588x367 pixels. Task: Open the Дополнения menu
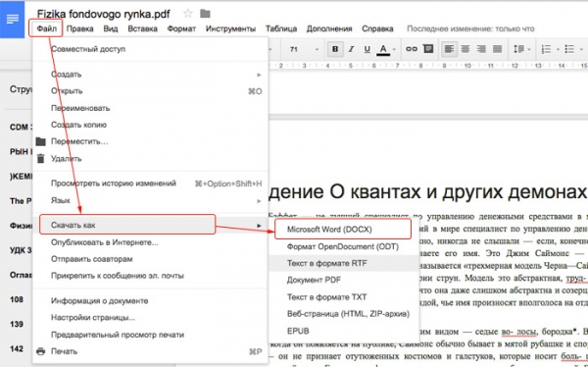329,28
